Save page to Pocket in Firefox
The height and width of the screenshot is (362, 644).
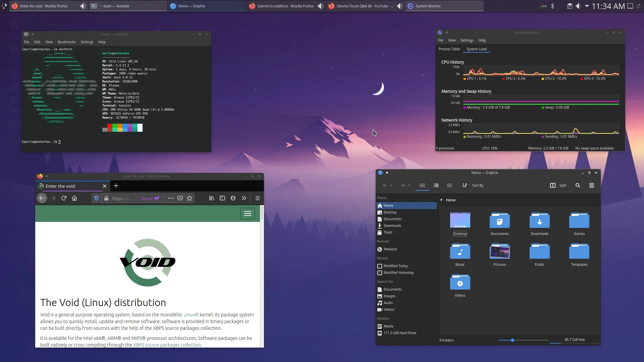click(180, 198)
